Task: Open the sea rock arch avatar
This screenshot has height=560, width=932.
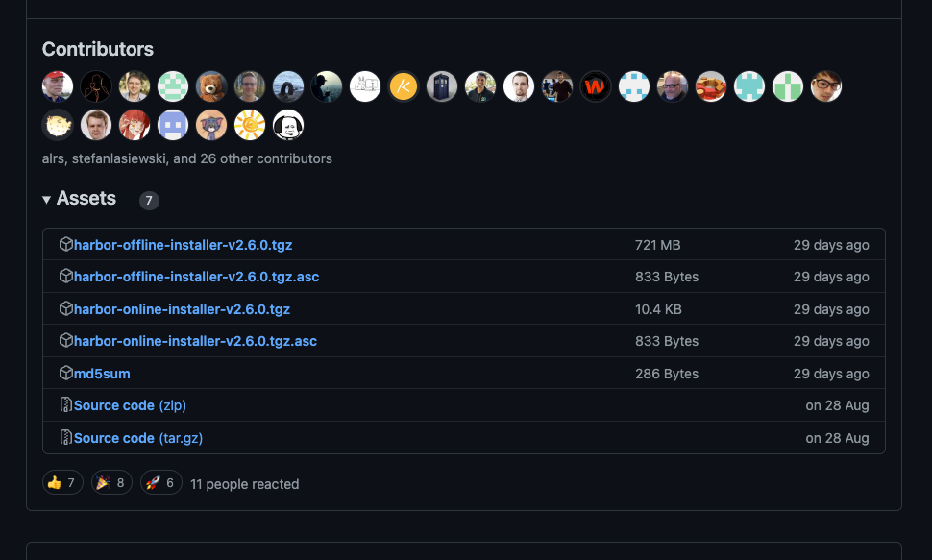Action: (288, 86)
